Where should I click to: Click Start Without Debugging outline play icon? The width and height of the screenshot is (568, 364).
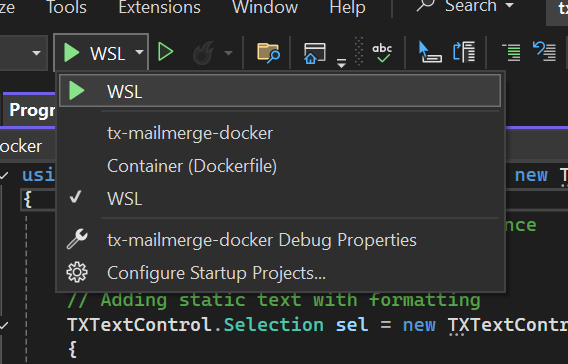(x=166, y=52)
